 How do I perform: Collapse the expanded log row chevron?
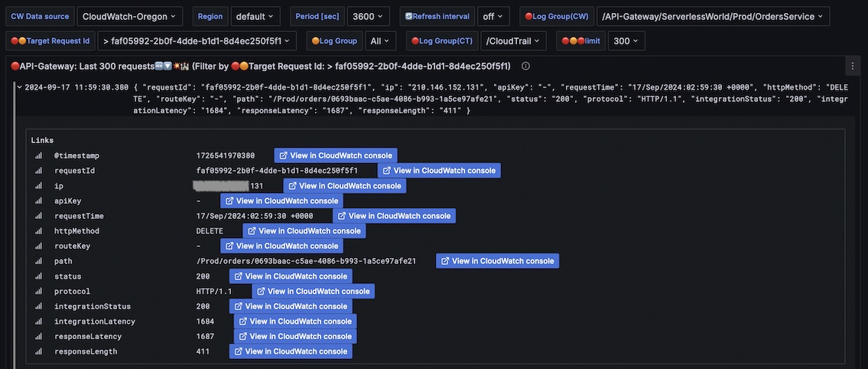tap(18, 87)
